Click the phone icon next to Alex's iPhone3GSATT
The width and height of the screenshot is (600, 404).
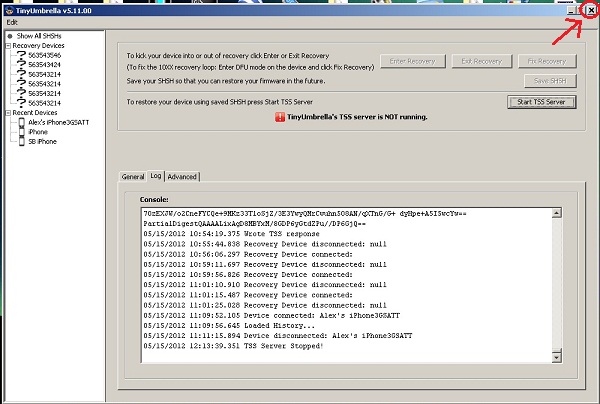pyautogui.click(x=22, y=122)
